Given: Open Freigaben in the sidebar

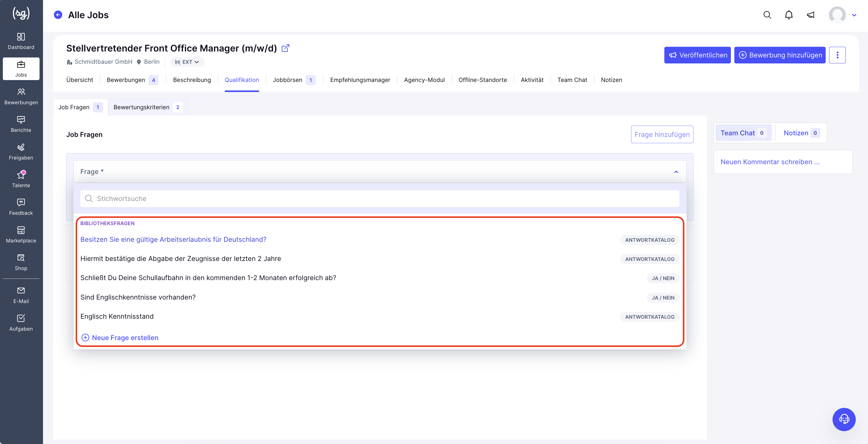Looking at the screenshot, I should [x=21, y=152].
